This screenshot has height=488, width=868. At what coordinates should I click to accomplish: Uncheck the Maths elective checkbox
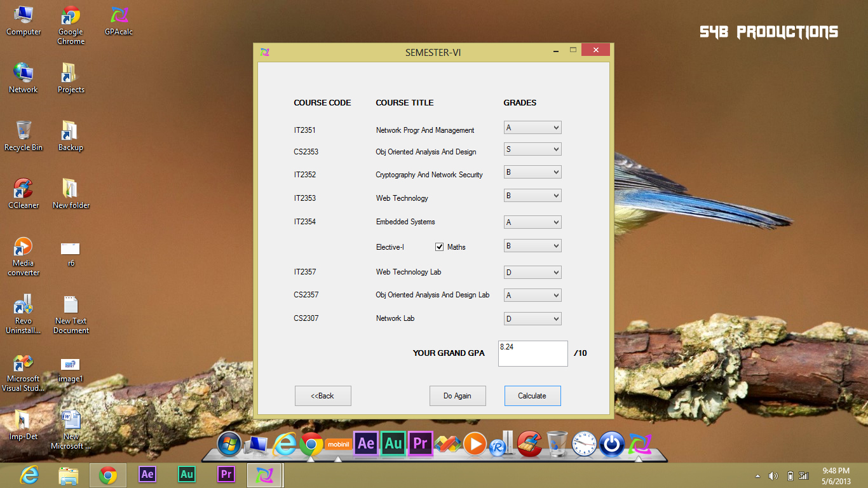[x=439, y=247]
